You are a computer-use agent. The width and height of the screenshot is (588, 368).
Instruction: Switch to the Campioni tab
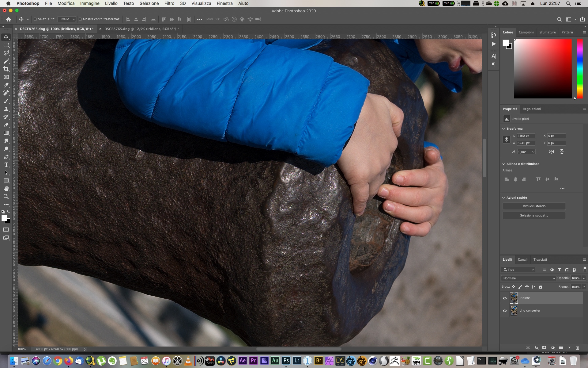pos(526,32)
